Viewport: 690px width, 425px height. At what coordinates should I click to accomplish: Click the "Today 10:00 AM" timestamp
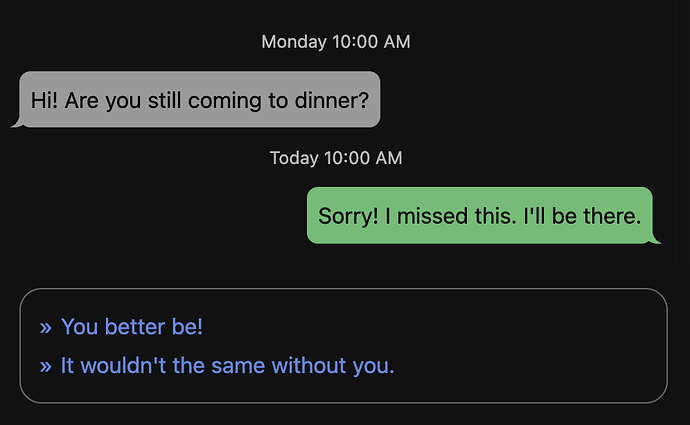pyautogui.click(x=336, y=158)
